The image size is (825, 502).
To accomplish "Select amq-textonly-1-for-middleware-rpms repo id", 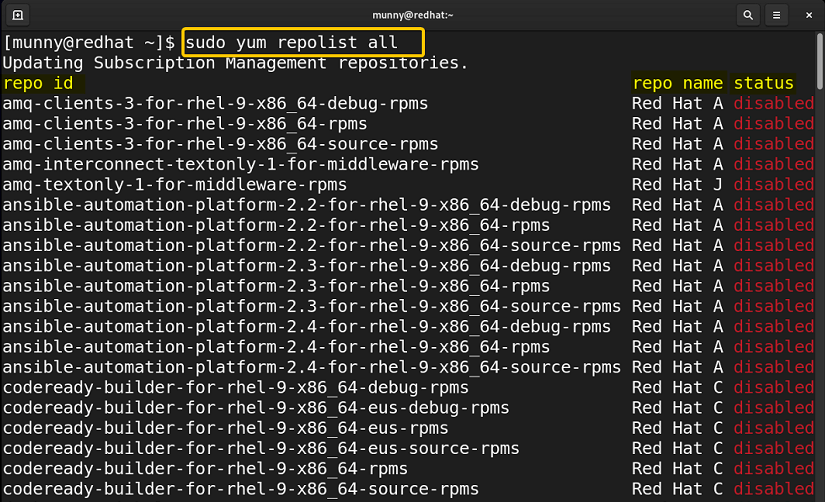I will (x=175, y=185).
